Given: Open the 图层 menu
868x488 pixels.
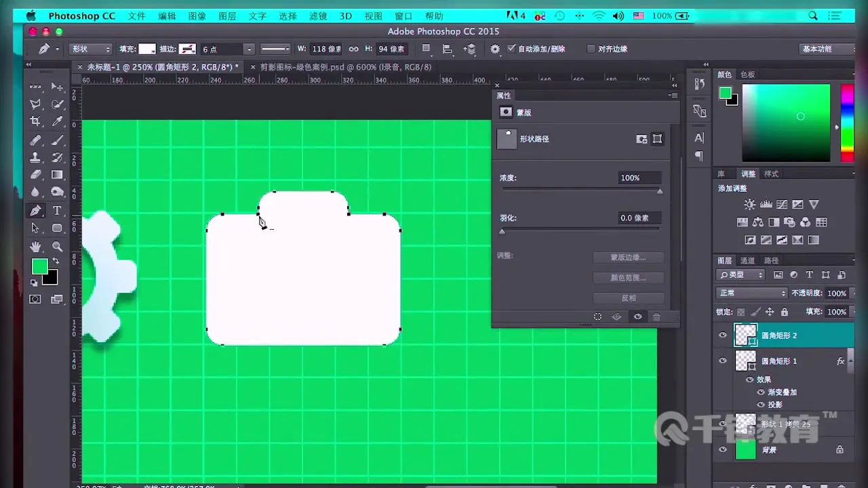Looking at the screenshot, I should tap(228, 16).
